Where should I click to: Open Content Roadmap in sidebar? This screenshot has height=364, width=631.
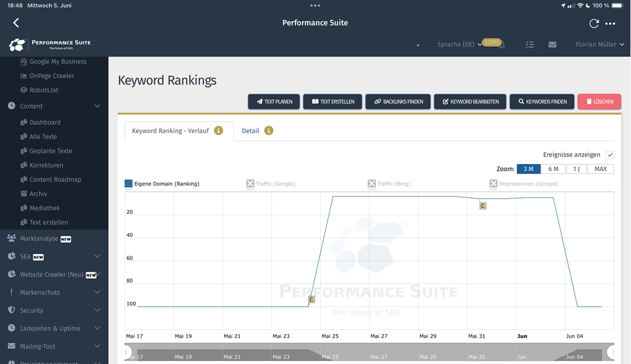point(55,179)
